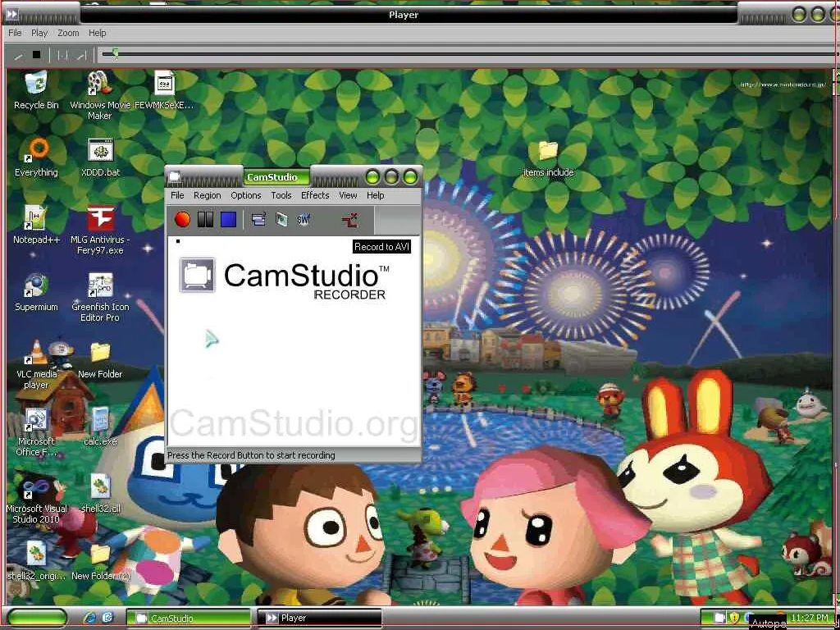840x630 pixels.
Task: Select the Recycle Bin desktop icon
Action: tap(36, 90)
